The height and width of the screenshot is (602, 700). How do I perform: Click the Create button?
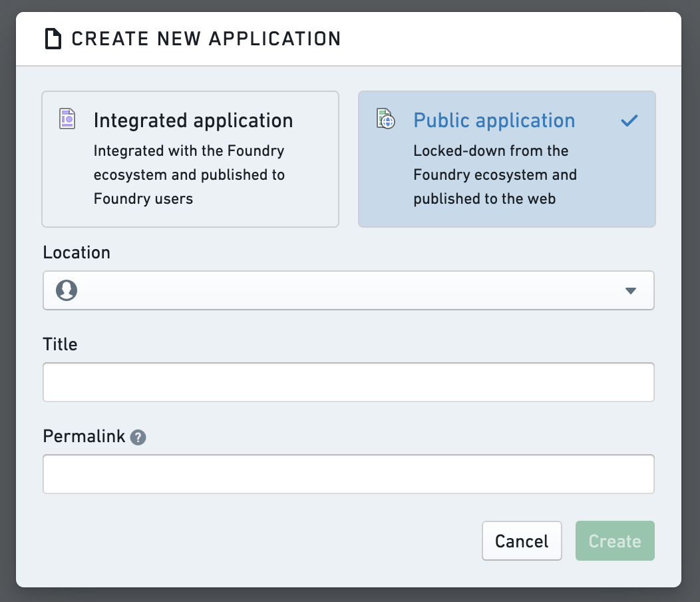615,541
